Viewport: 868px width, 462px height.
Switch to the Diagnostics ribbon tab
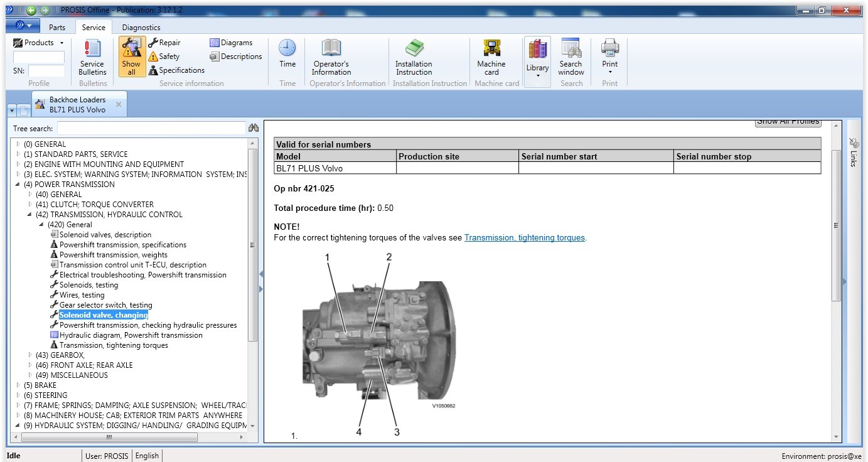[x=141, y=28]
